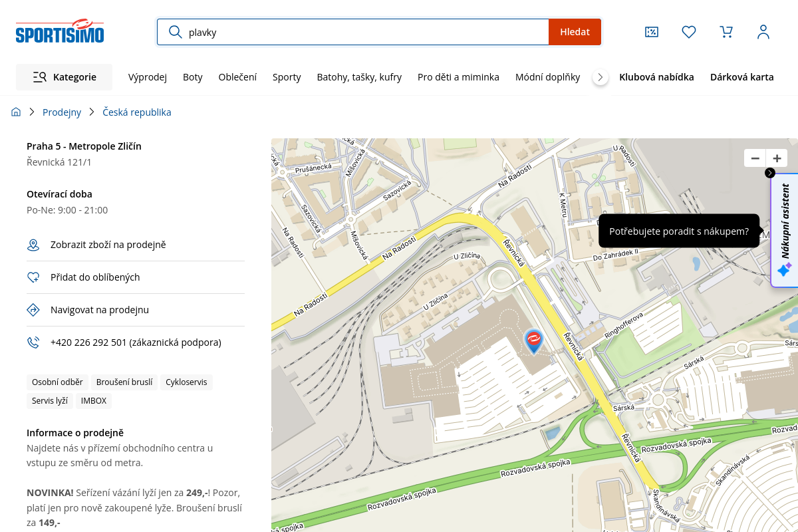
Task: Go to Česká republika breadcrumb
Action: tap(137, 112)
